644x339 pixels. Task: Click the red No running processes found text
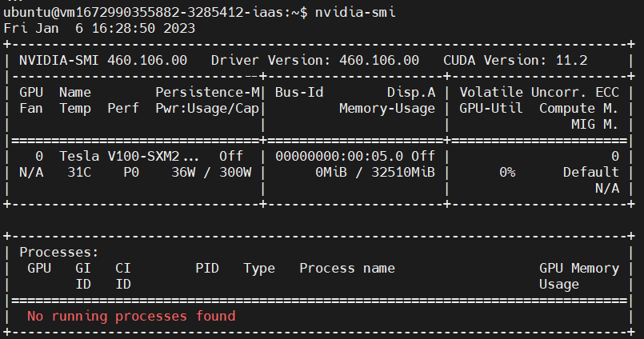coord(131,317)
